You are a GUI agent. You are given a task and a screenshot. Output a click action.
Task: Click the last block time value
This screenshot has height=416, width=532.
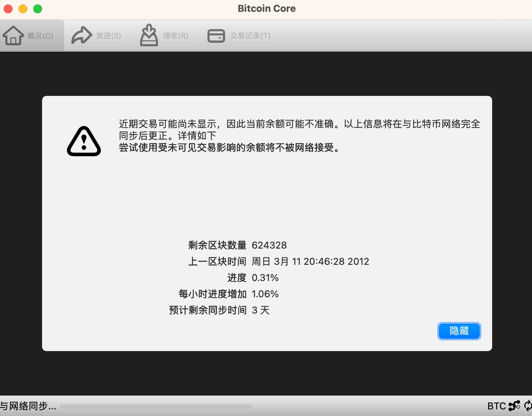point(310,261)
